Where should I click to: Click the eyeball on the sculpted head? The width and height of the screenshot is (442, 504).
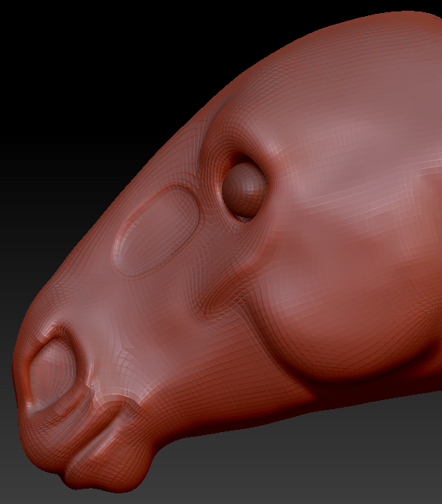click(244, 189)
